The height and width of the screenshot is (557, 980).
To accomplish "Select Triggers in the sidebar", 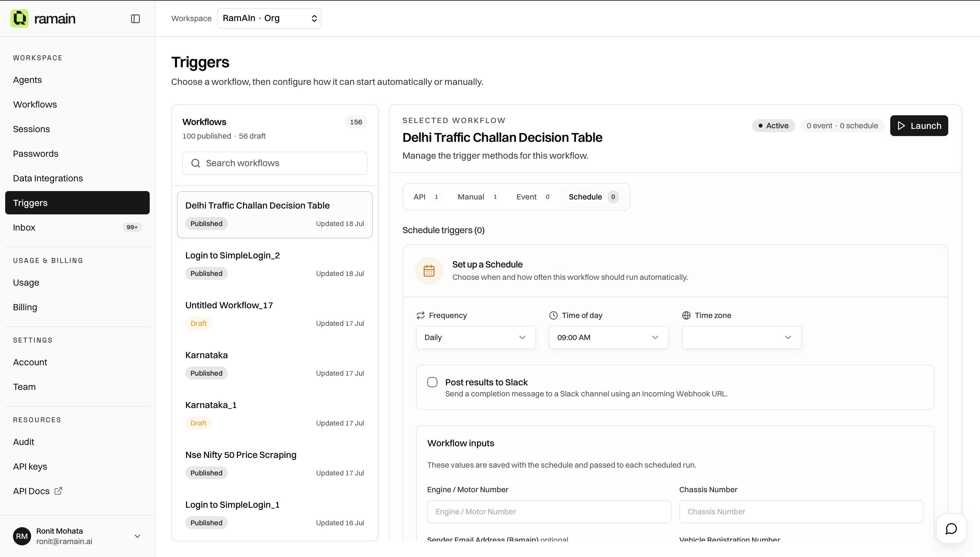I will pos(77,203).
